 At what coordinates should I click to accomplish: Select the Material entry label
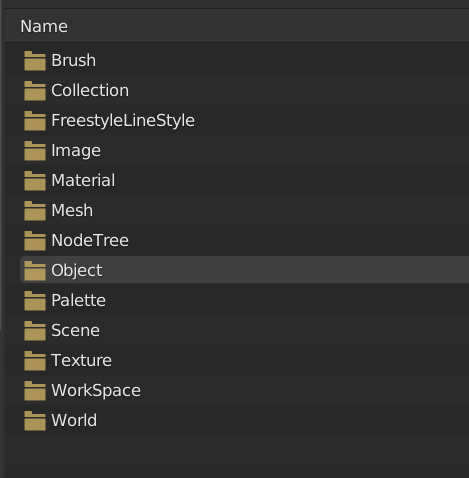click(x=83, y=180)
